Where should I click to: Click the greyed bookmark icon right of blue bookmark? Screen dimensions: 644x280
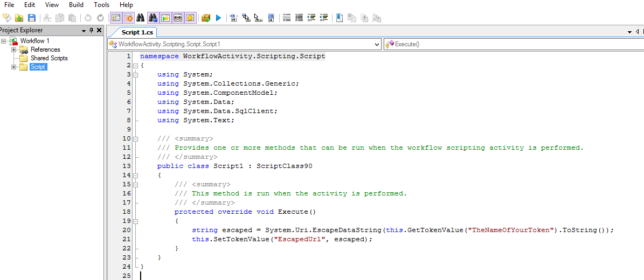tap(352, 18)
